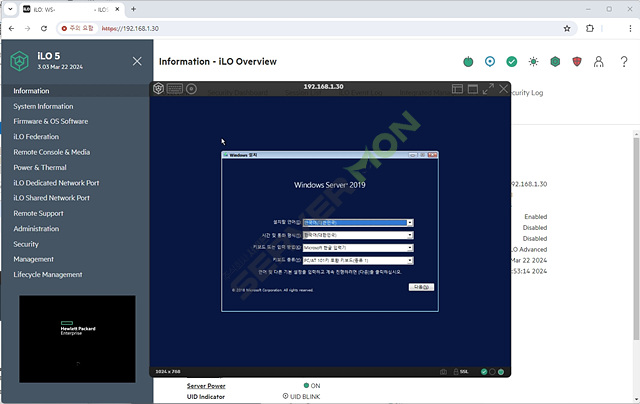
Task: Open Remote Support menu item
Action: [38, 213]
